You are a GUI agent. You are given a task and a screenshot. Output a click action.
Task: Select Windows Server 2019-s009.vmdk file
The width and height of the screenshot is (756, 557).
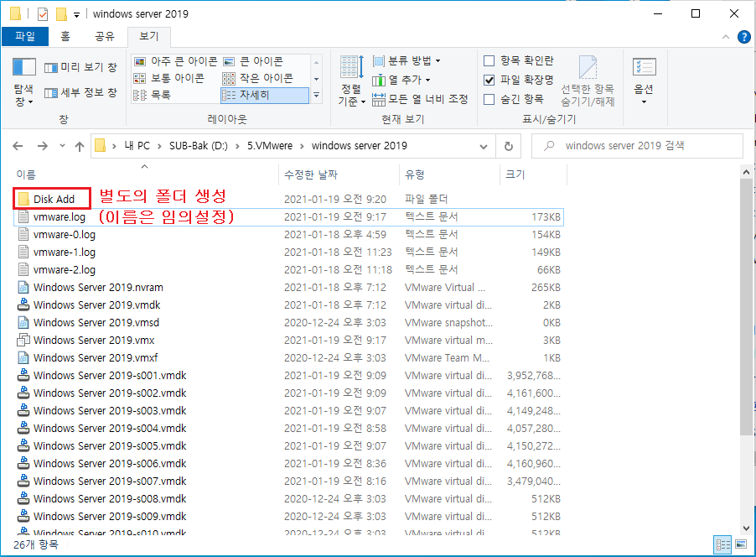[110, 517]
